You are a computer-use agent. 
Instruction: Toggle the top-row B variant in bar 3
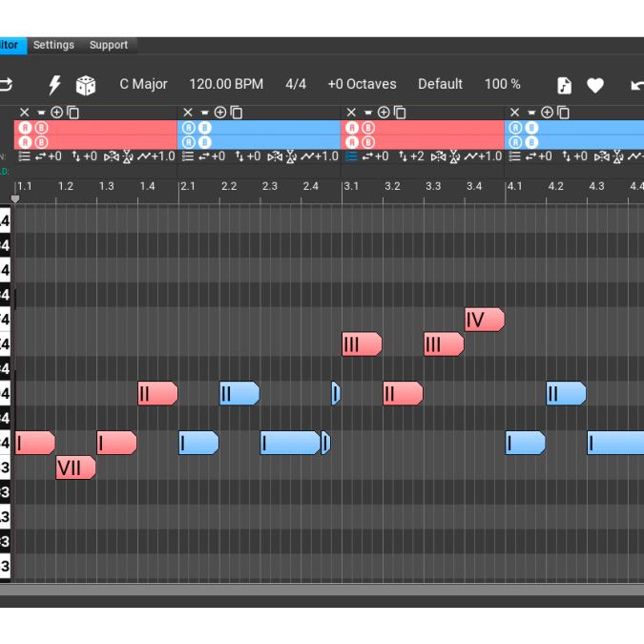[x=368, y=128]
